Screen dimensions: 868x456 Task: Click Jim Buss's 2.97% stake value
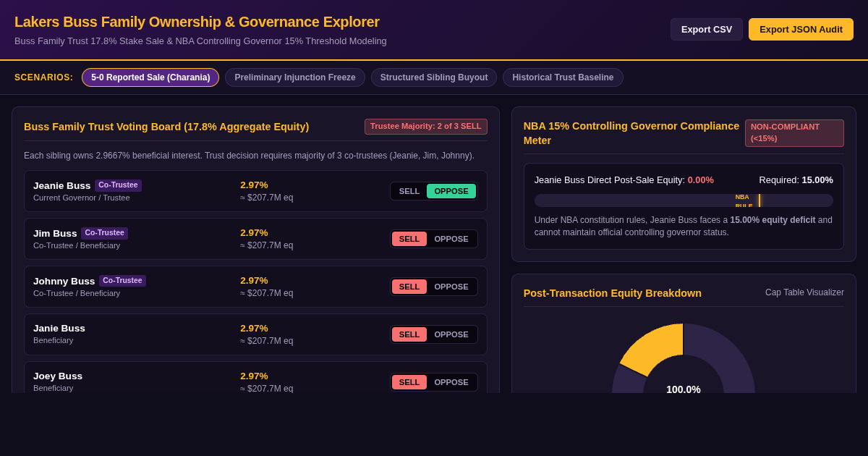point(254,233)
